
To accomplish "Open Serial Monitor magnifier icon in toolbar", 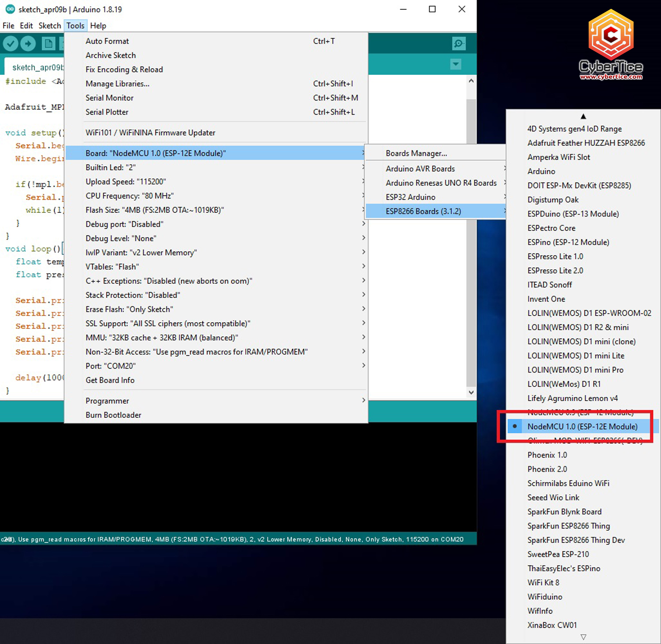I will pyautogui.click(x=459, y=43).
